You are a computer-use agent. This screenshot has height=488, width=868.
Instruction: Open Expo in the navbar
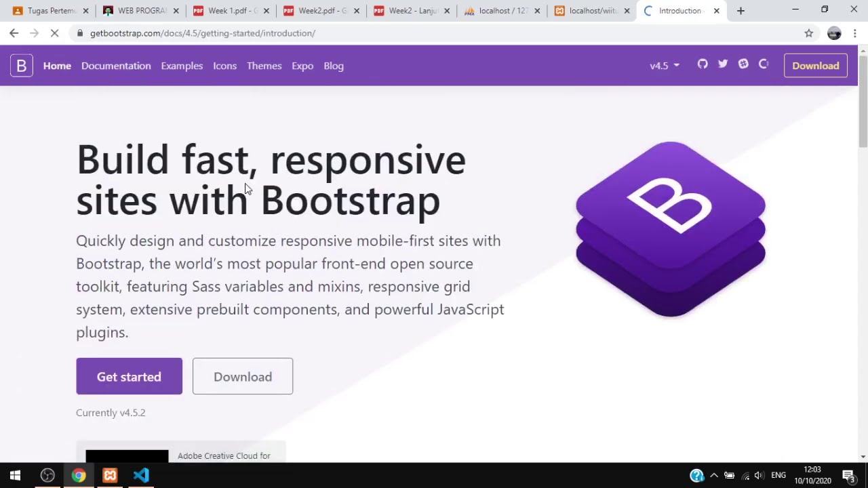click(302, 66)
